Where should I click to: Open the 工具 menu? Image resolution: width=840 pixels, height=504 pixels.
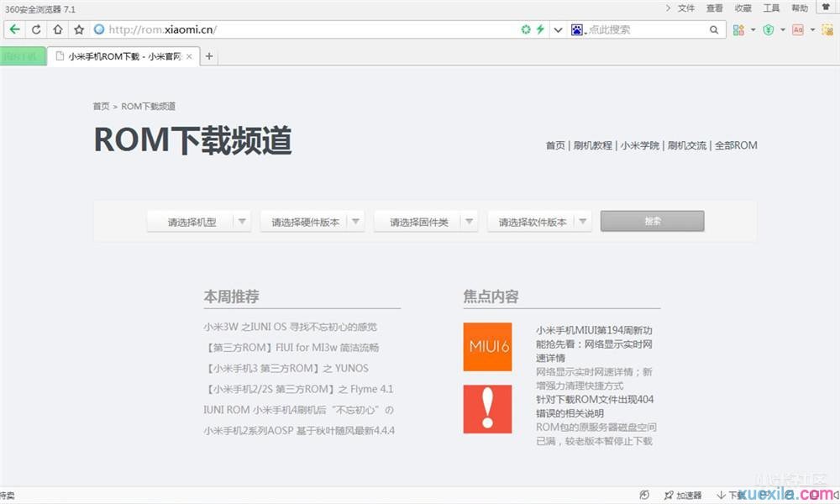point(771,8)
